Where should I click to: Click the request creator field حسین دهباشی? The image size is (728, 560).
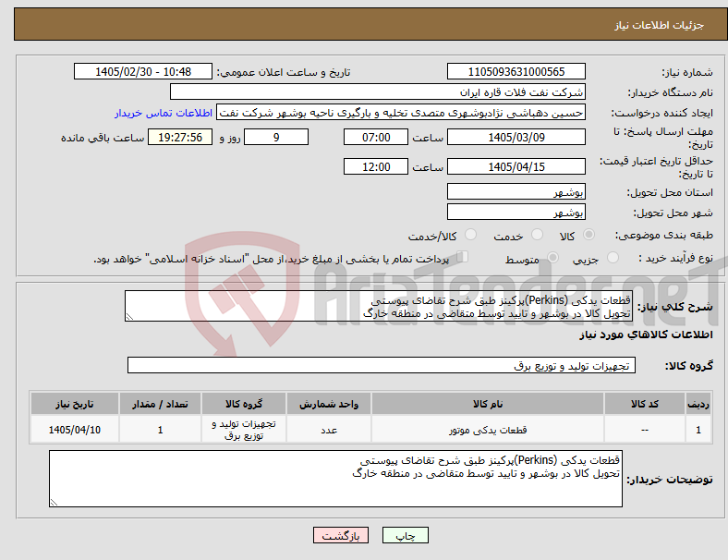pos(401,113)
